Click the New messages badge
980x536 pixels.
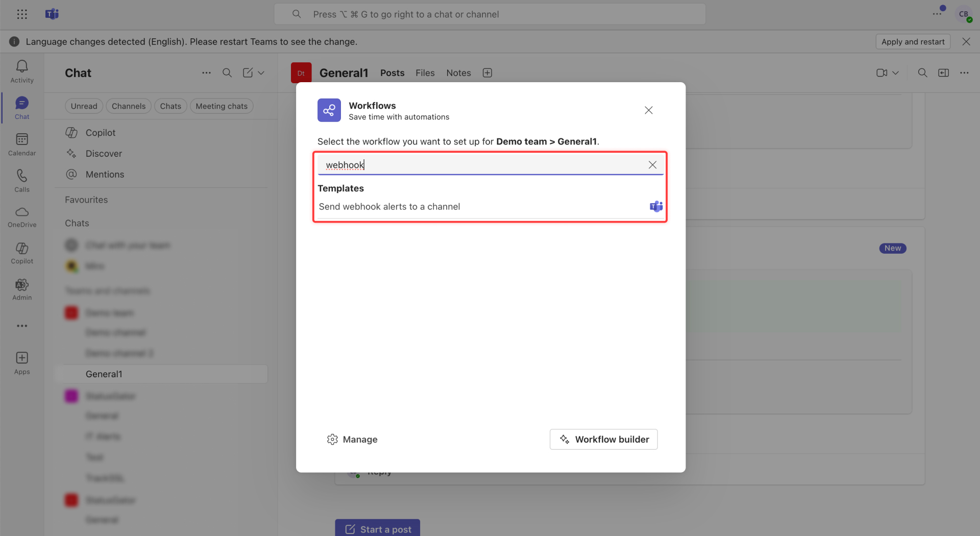(x=892, y=248)
